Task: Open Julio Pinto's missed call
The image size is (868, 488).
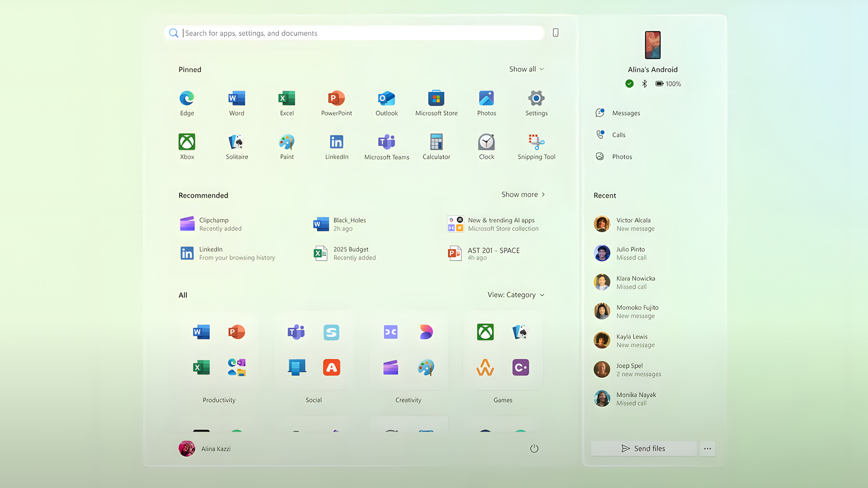Action: pyautogui.click(x=620, y=253)
